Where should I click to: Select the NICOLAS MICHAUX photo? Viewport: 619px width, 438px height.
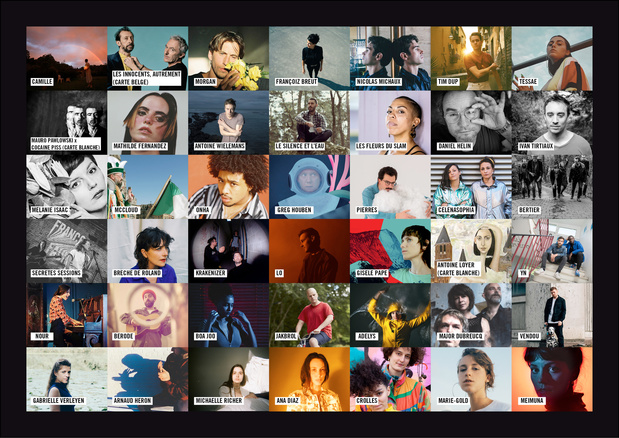(x=390, y=58)
